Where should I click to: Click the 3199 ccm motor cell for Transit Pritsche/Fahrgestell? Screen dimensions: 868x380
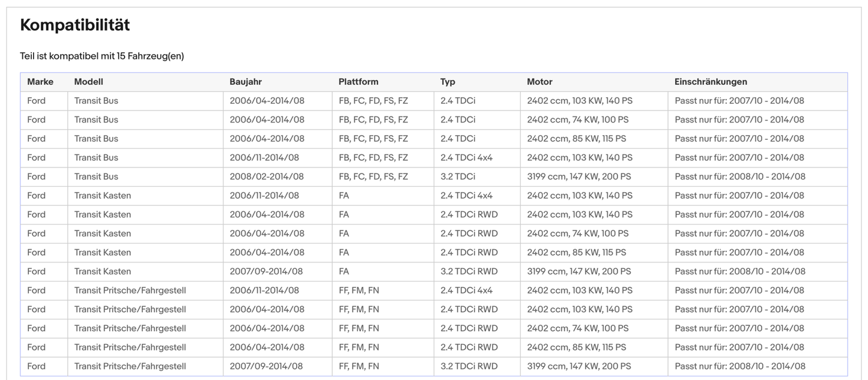click(579, 366)
